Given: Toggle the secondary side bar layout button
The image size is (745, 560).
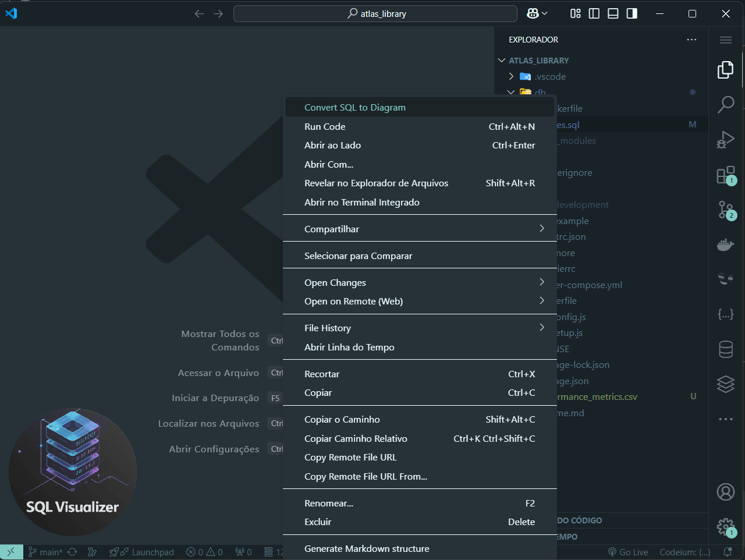Looking at the screenshot, I should (632, 13).
